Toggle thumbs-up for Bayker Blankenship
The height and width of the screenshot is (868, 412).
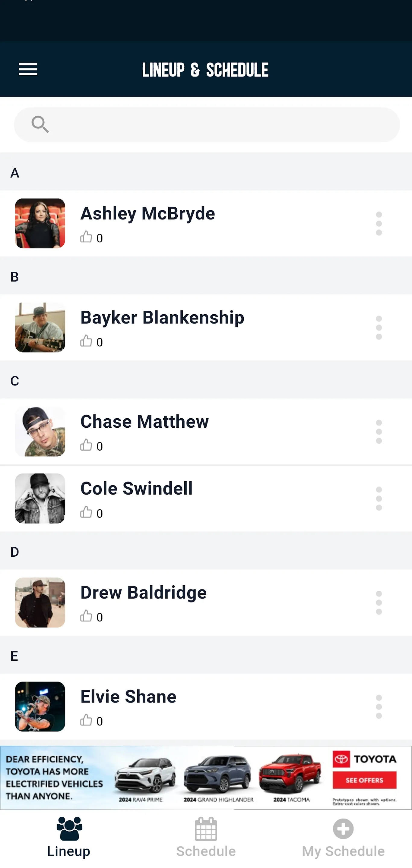click(86, 341)
